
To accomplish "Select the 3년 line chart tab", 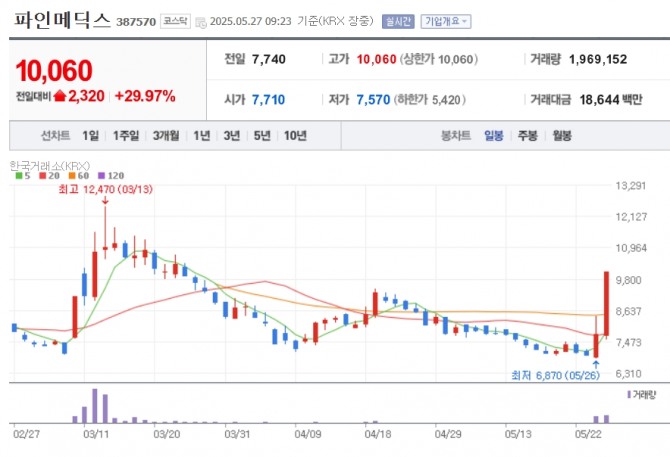I will [232, 136].
